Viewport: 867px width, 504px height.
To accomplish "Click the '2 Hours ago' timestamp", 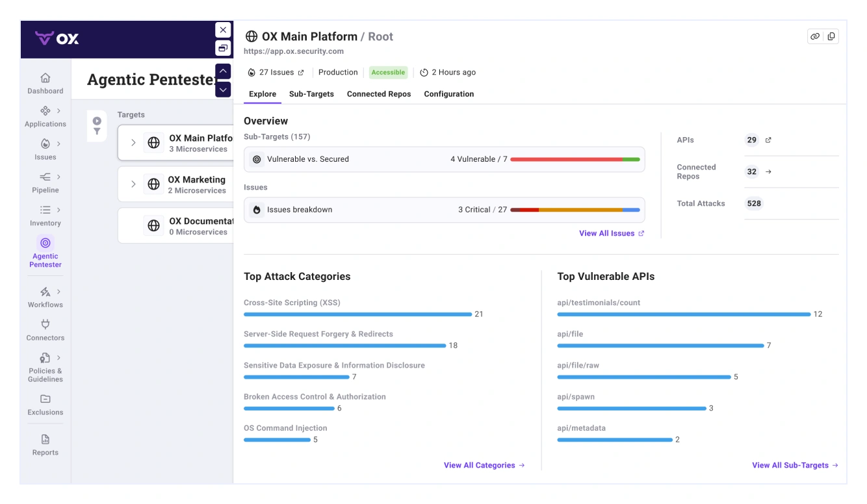I will (454, 73).
